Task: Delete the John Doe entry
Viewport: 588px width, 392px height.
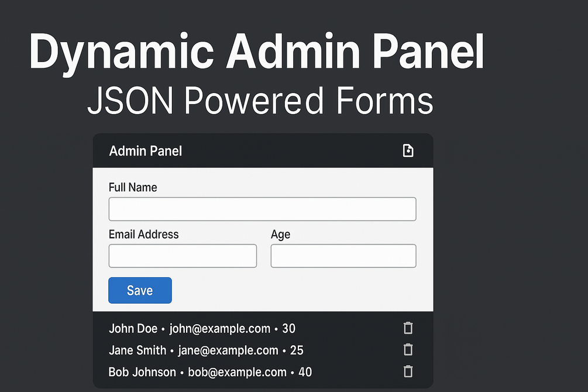Action: click(408, 328)
